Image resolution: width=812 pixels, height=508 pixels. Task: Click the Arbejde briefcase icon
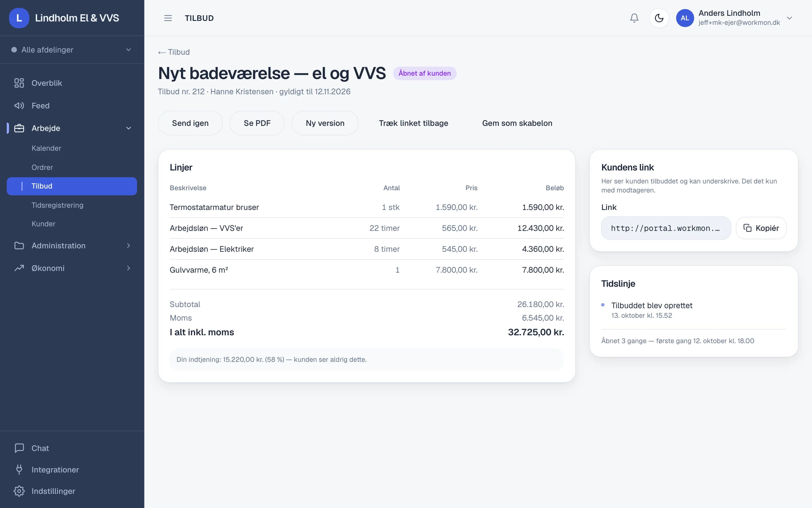coord(19,128)
